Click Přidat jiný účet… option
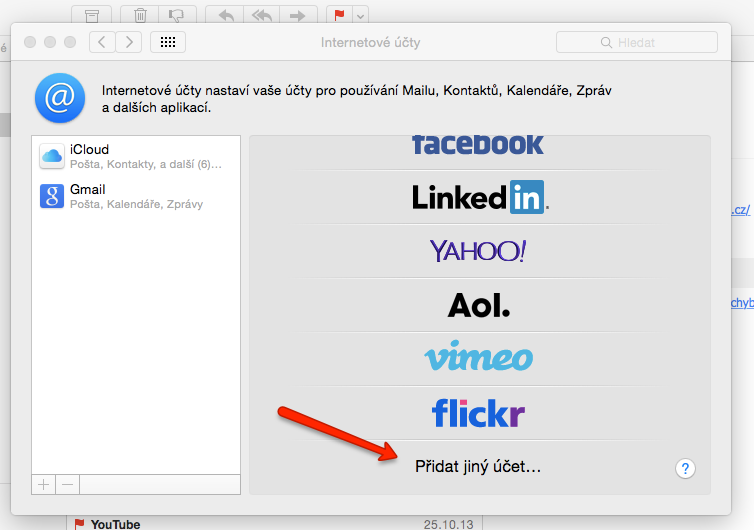The image size is (754, 530). click(478, 467)
